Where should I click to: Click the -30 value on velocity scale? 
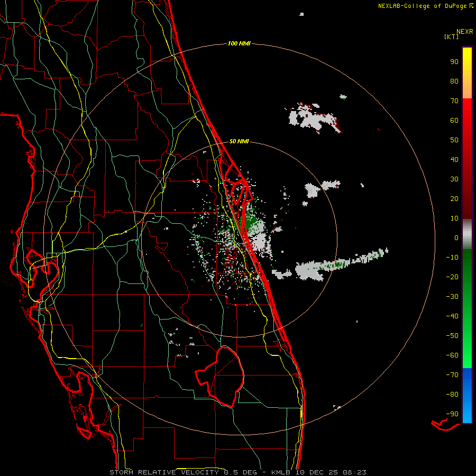point(452,297)
